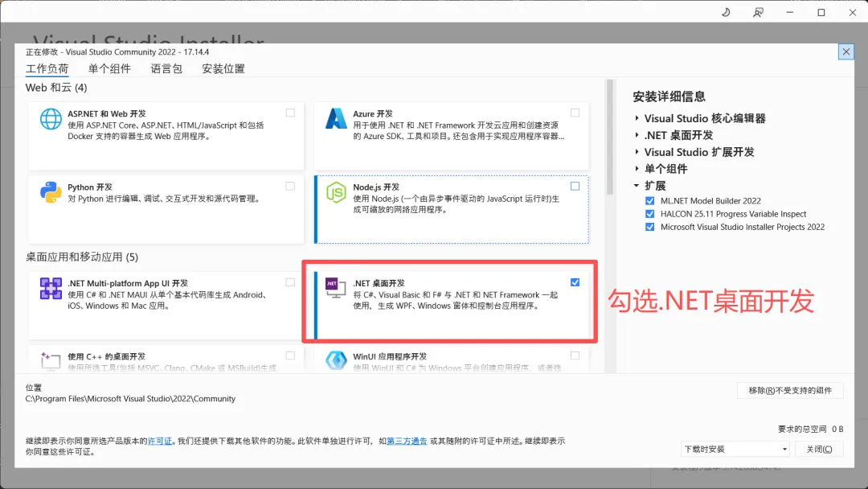Click the C++ desktop development icon
Viewport: 868px width, 489px height.
click(51, 361)
